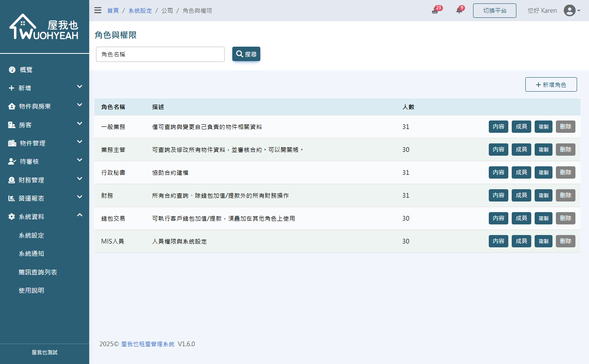The height and width of the screenshot is (364, 589).
Task: Click the 切換平台 button
Action: click(x=494, y=10)
